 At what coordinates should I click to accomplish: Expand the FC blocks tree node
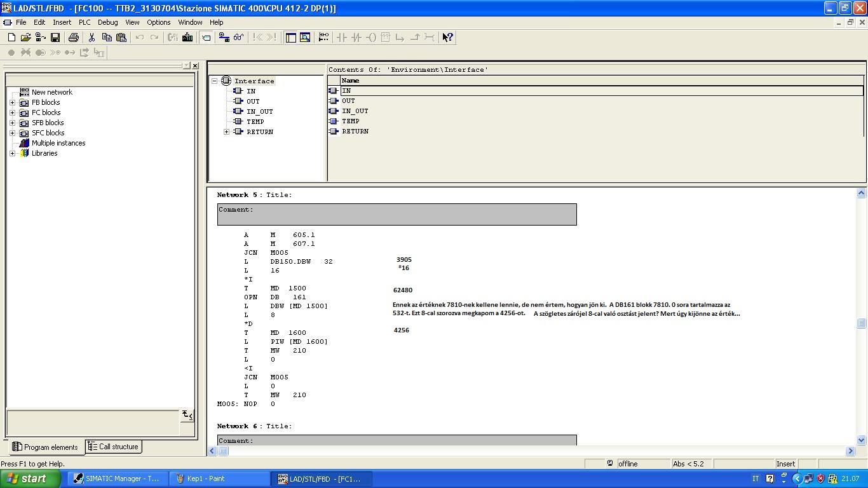pyautogui.click(x=12, y=112)
